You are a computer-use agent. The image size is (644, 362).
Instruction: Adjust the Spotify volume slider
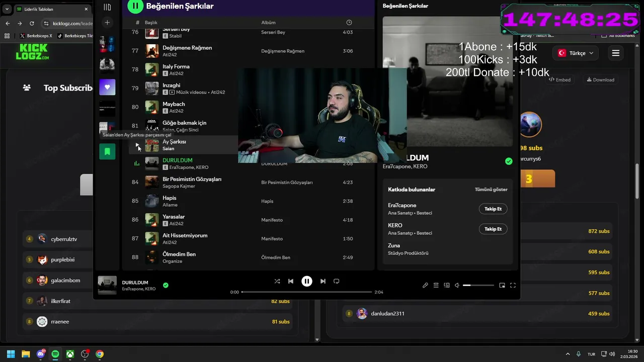(478, 285)
